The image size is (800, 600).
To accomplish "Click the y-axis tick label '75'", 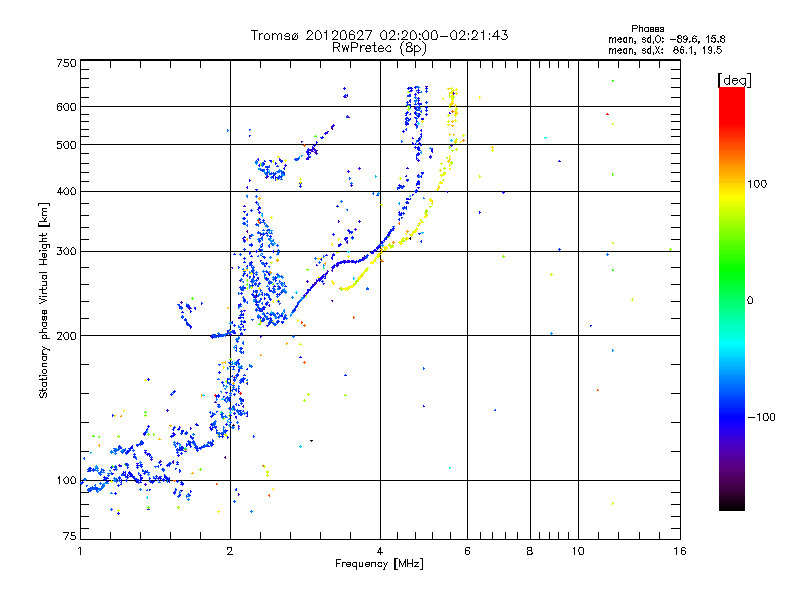I will 70,536.
